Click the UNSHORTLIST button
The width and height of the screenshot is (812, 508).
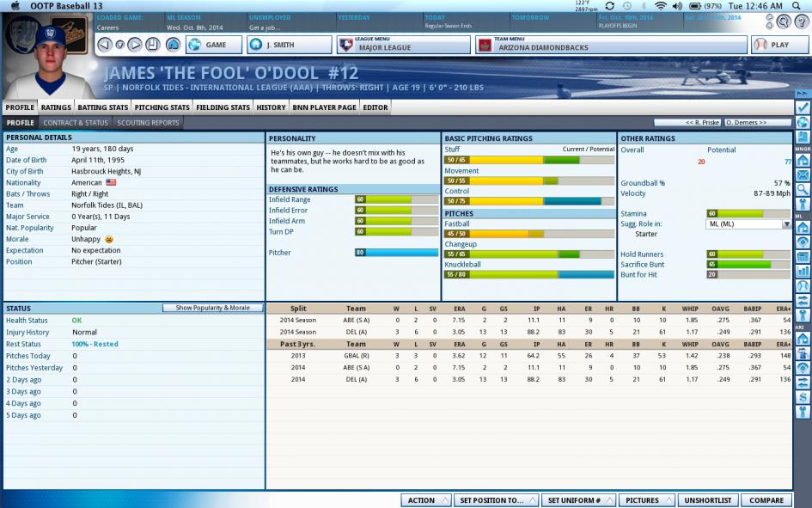[x=708, y=500]
